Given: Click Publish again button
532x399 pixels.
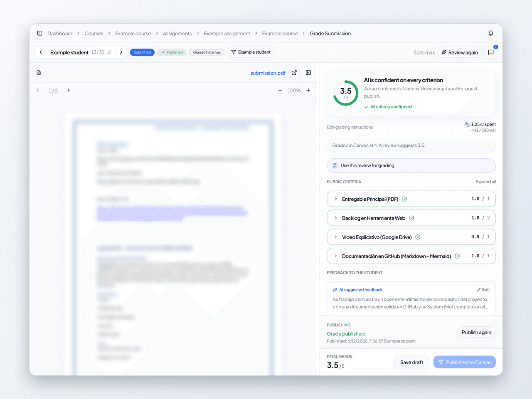Looking at the screenshot, I should (x=476, y=332).
